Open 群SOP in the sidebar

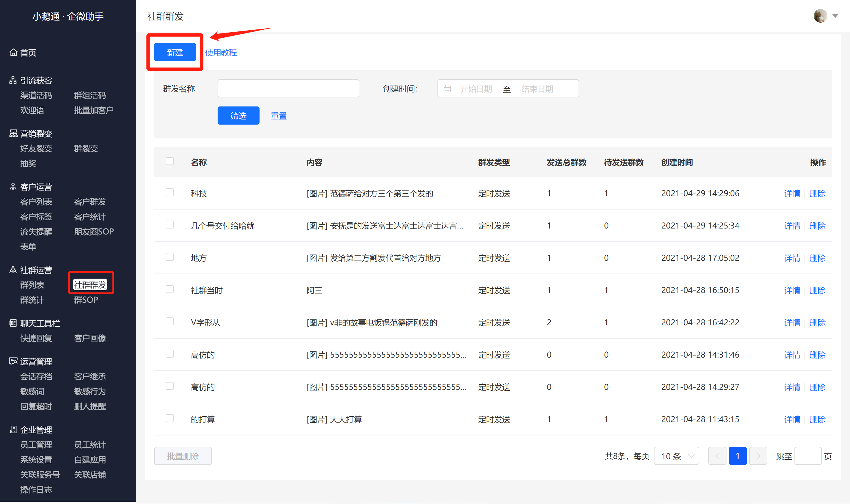pos(86,300)
